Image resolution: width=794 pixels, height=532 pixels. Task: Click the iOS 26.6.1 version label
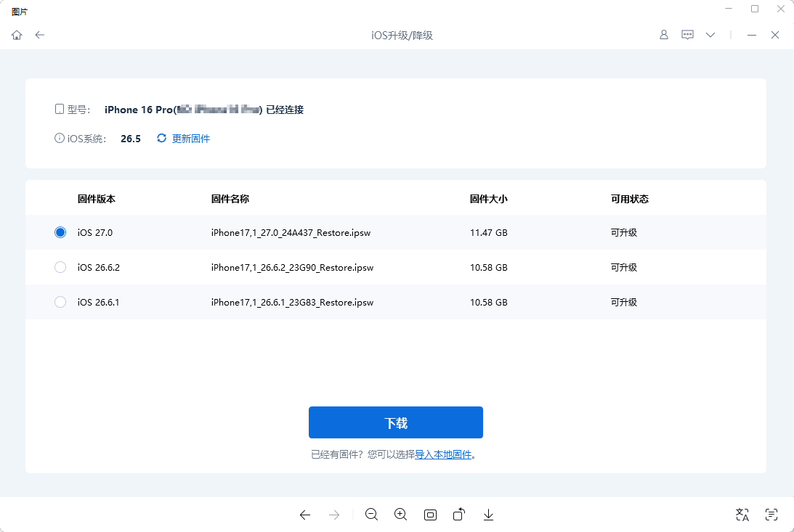(x=98, y=303)
